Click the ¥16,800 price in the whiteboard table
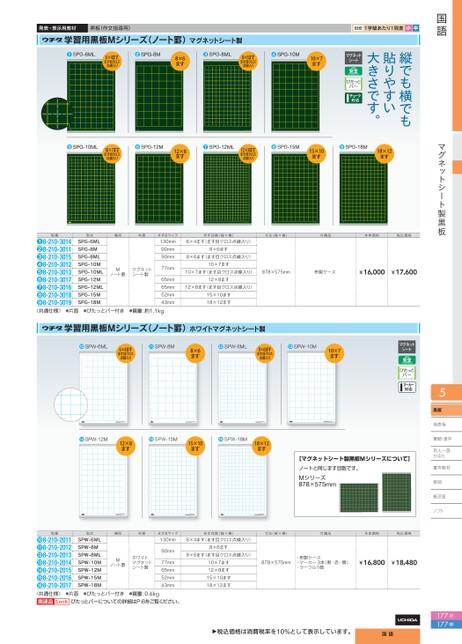This screenshot has width=462, height=644. [x=372, y=562]
